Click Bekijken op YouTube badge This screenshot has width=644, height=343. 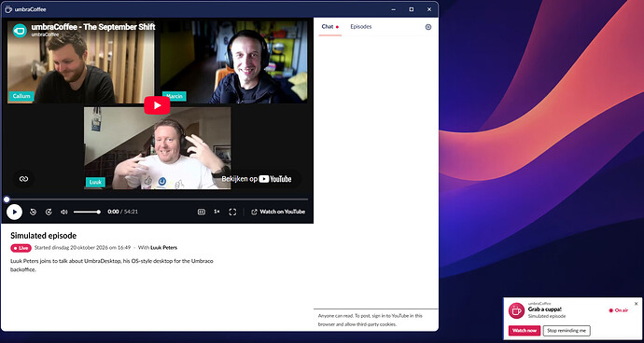pos(257,179)
